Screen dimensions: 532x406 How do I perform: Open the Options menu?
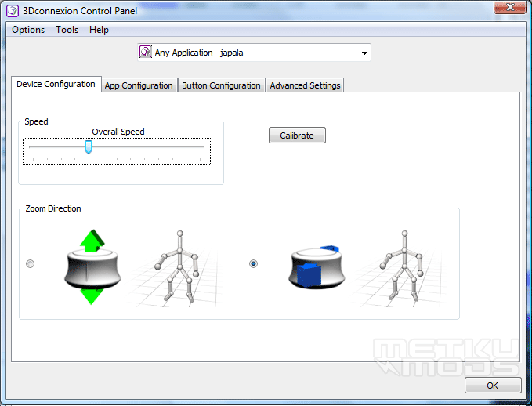pyautogui.click(x=28, y=30)
